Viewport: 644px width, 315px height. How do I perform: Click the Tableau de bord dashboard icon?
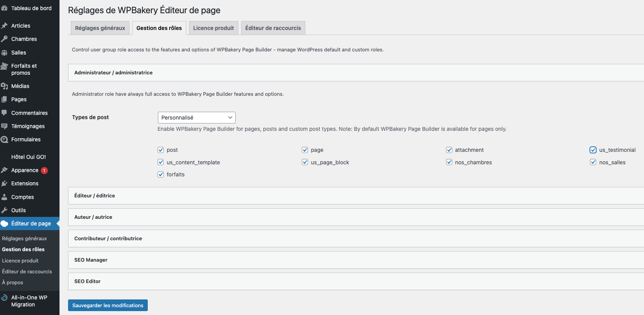click(x=4, y=8)
